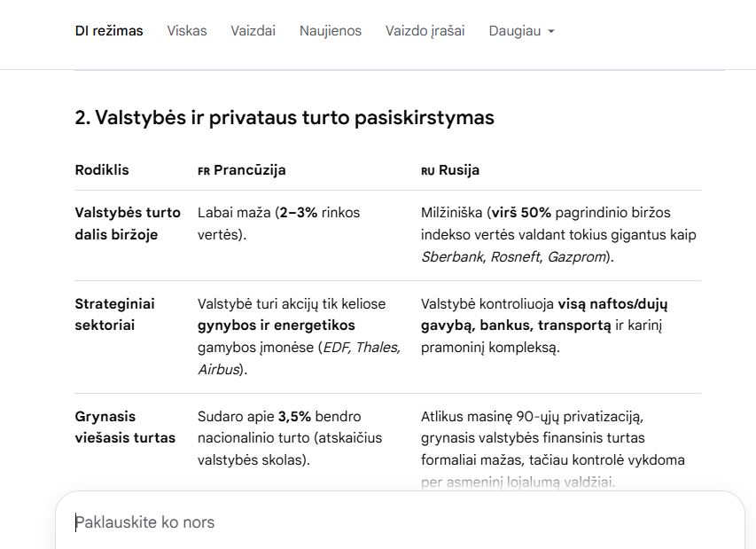The image size is (756, 549).
Task: Open the DI režimas tab
Action: 109,31
